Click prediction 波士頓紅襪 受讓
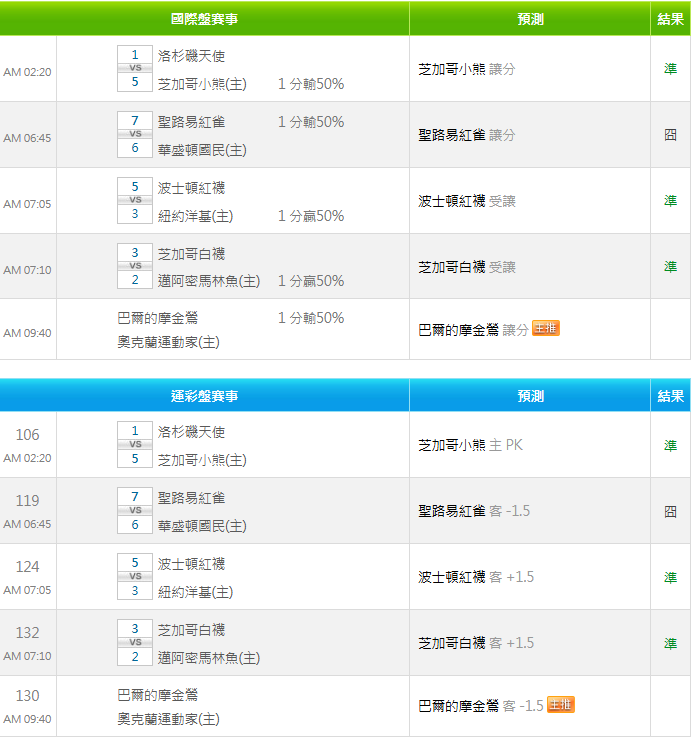 pos(466,201)
